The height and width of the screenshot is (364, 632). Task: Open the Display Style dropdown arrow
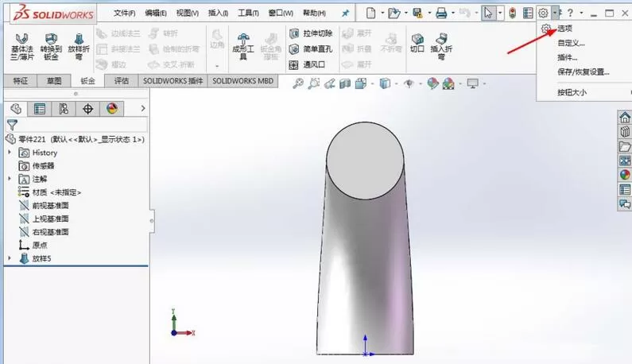pos(396,83)
